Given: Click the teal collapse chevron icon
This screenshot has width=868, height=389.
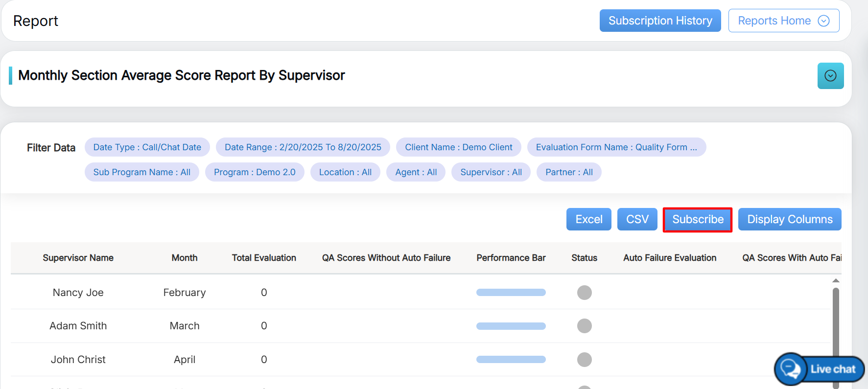Looking at the screenshot, I should [x=830, y=76].
